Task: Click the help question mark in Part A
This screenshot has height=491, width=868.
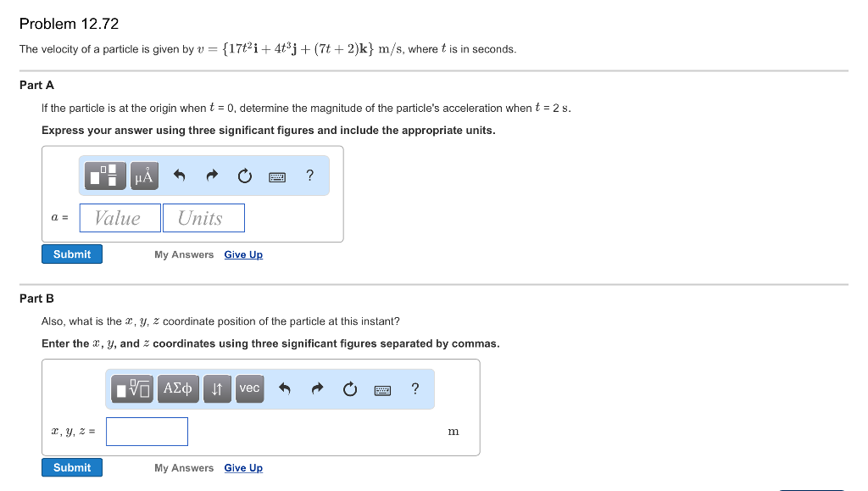Action: click(x=309, y=175)
